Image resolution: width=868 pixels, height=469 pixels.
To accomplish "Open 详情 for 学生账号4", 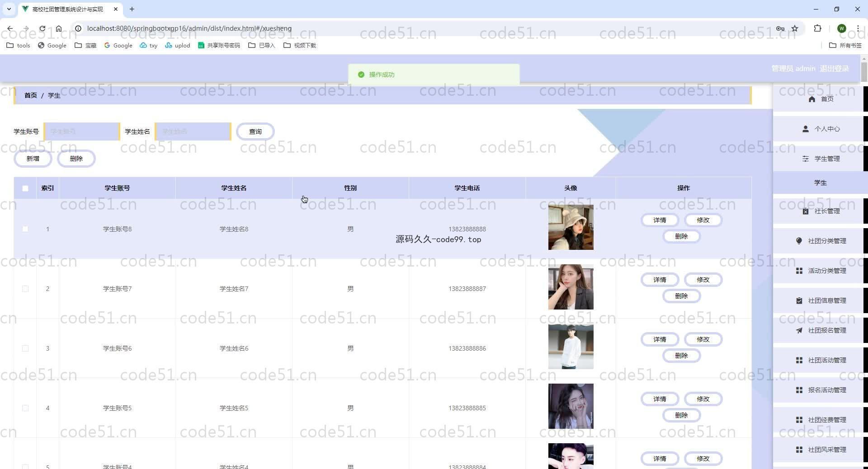I will 660,459.
